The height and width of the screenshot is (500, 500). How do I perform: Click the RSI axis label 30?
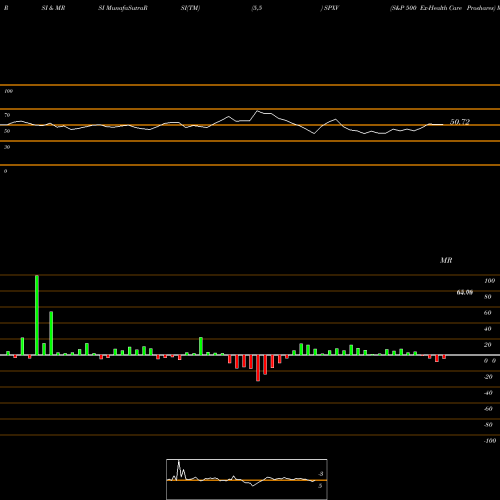(7, 147)
